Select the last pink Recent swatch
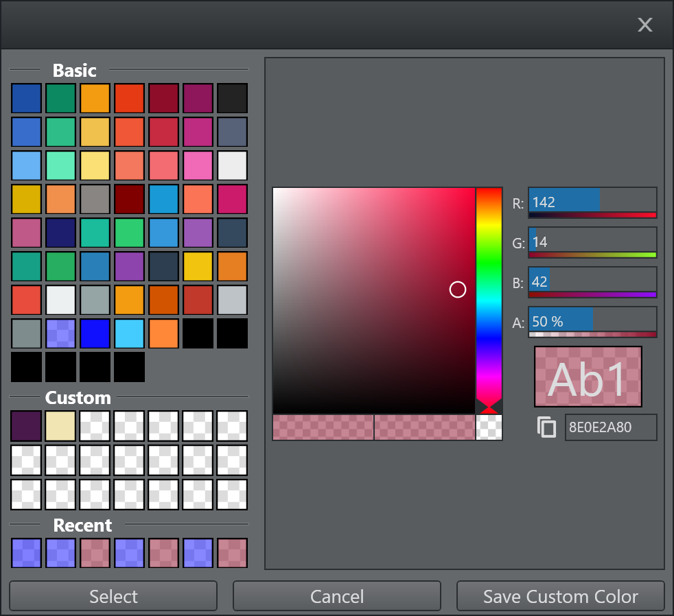Image resolution: width=674 pixels, height=616 pixels. pos(232,553)
